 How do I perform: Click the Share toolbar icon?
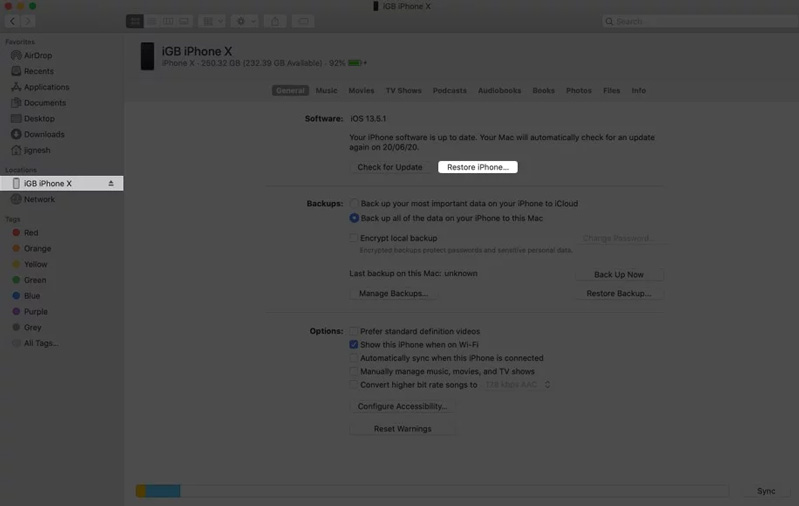pos(275,21)
